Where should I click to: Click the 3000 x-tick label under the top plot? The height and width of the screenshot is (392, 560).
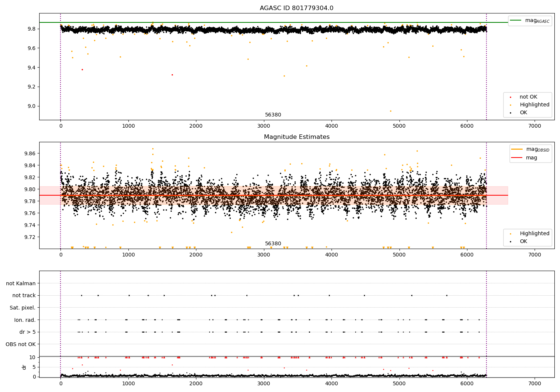point(264,127)
